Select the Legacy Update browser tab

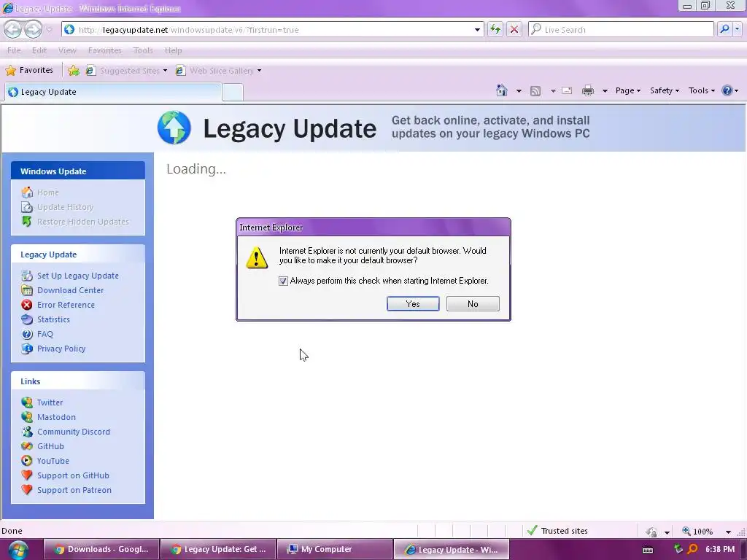click(x=113, y=92)
